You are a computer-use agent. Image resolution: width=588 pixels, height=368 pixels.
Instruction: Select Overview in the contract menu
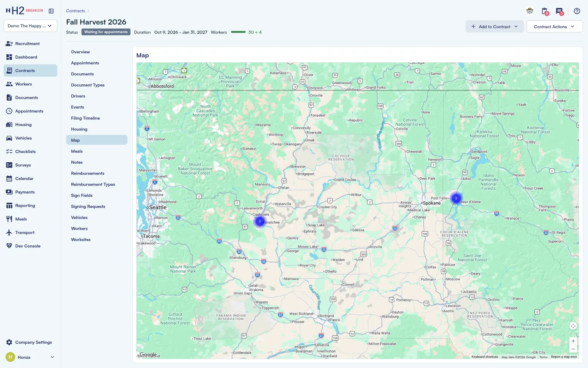point(97,52)
